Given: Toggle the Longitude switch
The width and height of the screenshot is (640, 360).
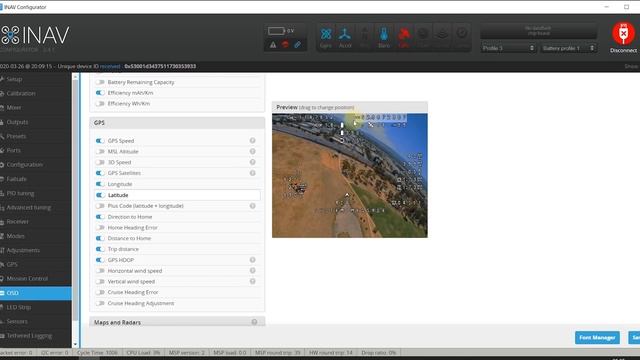Looking at the screenshot, I should click(x=100, y=184).
